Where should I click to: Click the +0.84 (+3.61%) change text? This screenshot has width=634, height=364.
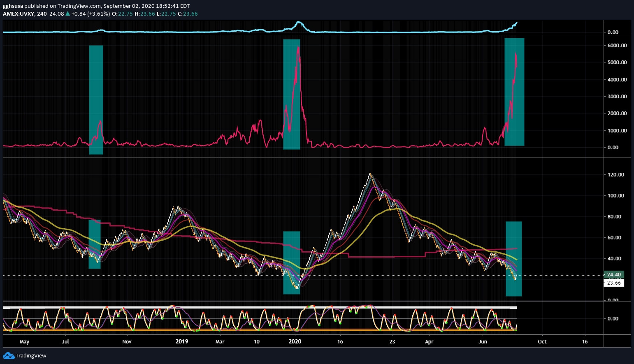coord(91,14)
